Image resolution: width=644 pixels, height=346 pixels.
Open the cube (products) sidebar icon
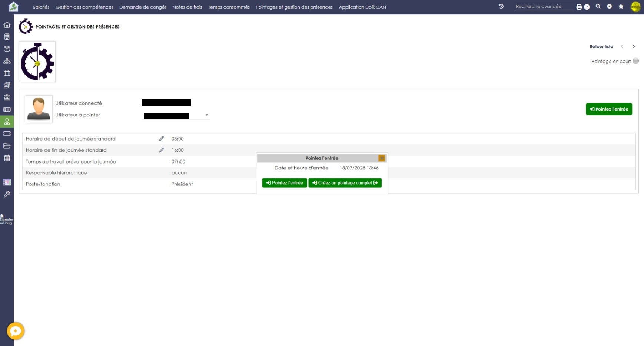[7, 49]
